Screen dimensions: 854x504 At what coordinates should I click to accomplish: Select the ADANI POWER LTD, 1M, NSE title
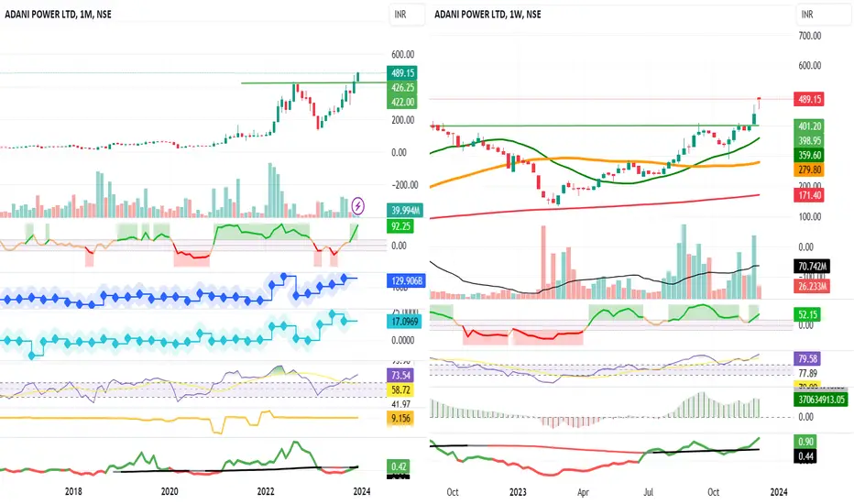coord(59,15)
